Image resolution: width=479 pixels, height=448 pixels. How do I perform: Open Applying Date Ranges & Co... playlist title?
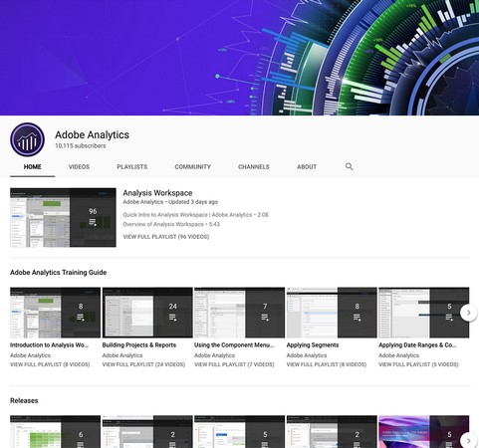(x=417, y=345)
